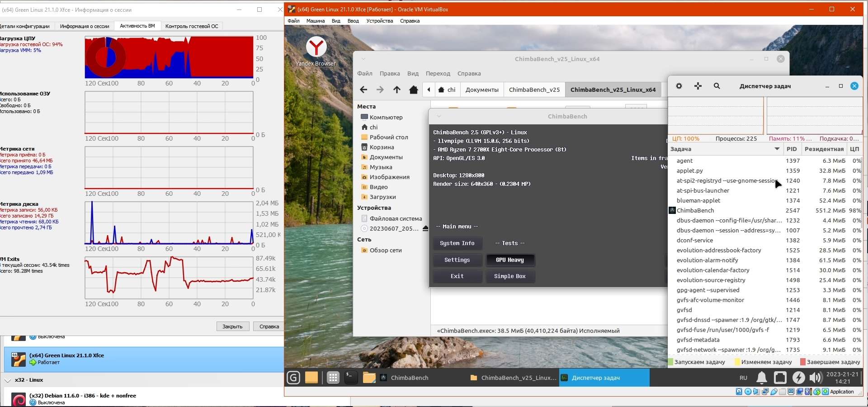Sort tasks by the PID column

click(792, 149)
